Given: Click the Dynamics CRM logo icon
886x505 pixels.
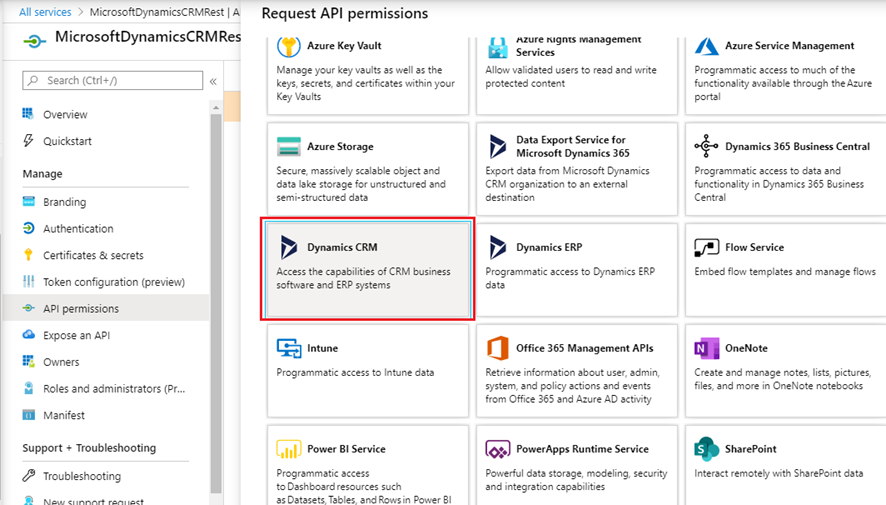Looking at the screenshot, I should pyautogui.click(x=289, y=247).
